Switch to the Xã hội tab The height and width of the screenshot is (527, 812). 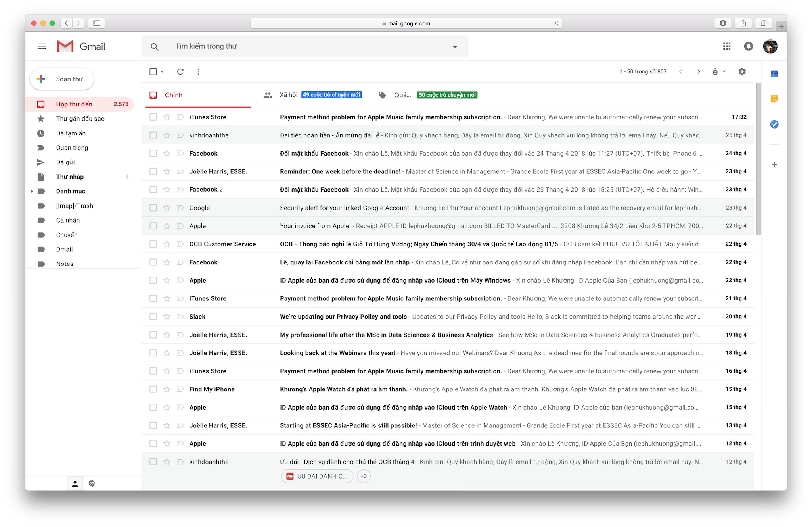[x=312, y=95]
